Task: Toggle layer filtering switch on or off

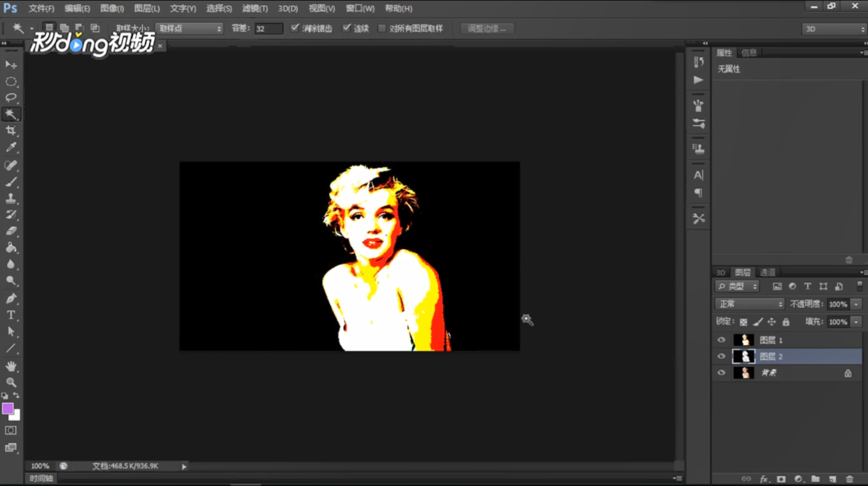Action: pyautogui.click(x=859, y=286)
